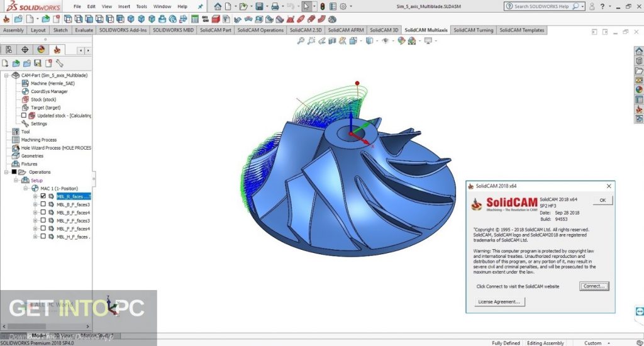Click the Select cursor arrow tool
644x346 pixels.
point(306,6)
